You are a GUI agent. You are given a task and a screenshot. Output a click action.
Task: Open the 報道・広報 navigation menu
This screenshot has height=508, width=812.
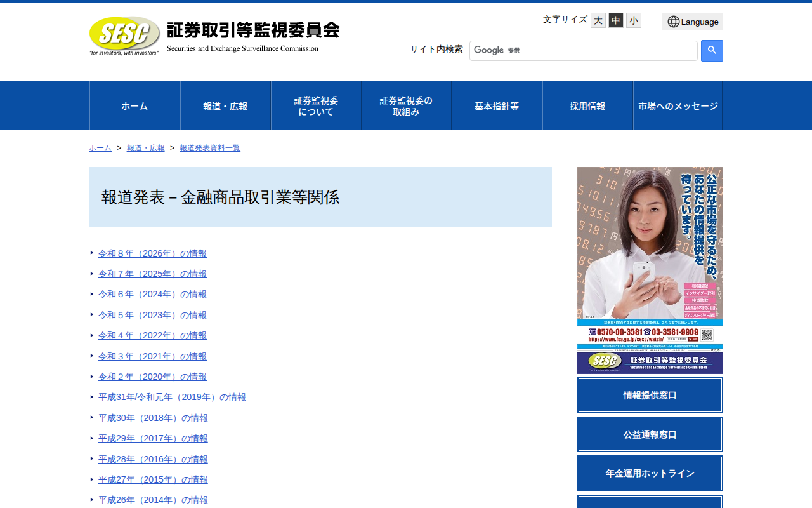[225, 105]
